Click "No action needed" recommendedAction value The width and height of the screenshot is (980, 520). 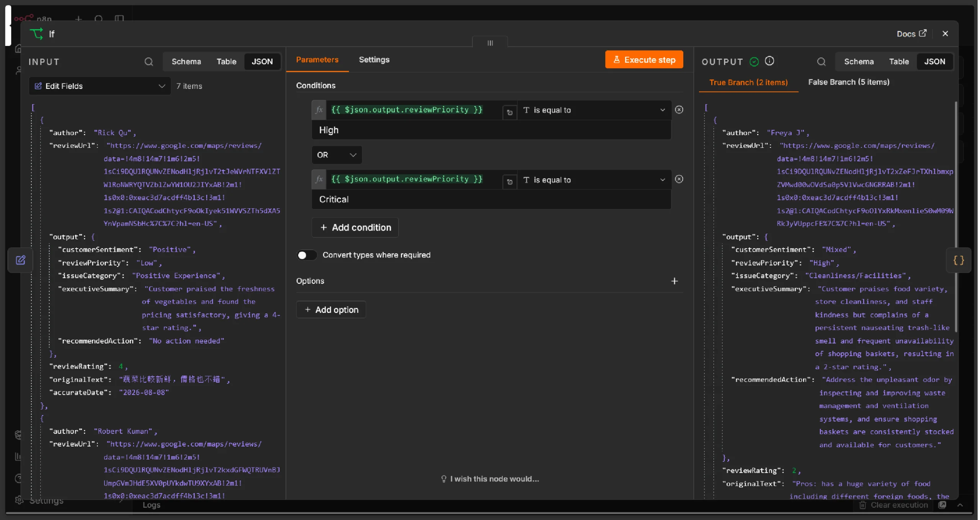(186, 341)
